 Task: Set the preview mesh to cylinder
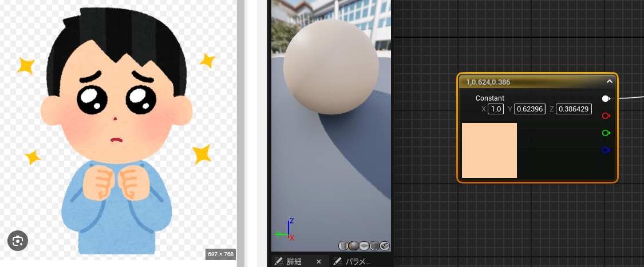pyautogui.click(x=343, y=246)
